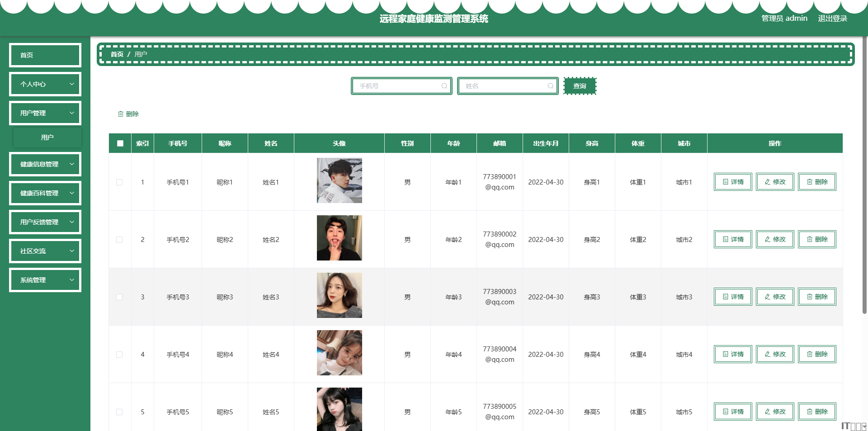Click the avatar photo of user 3
868x431 pixels.
pyautogui.click(x=339, y=295)
